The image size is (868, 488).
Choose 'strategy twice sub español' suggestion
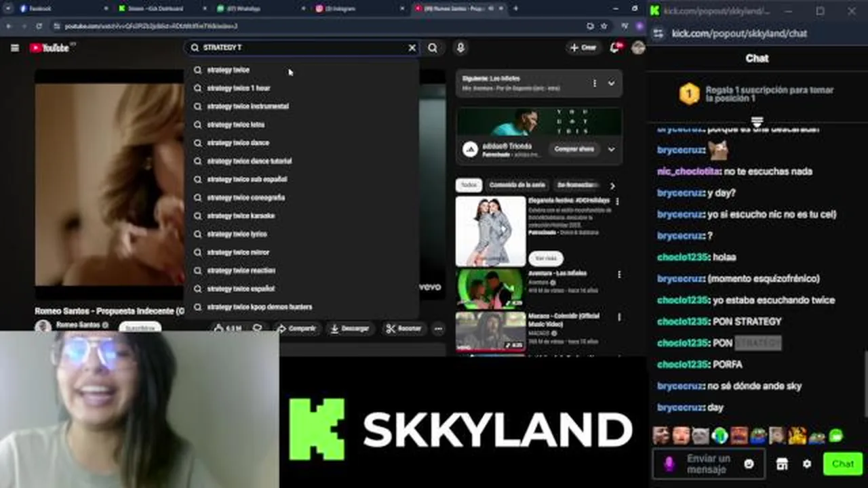click(302, 180)
